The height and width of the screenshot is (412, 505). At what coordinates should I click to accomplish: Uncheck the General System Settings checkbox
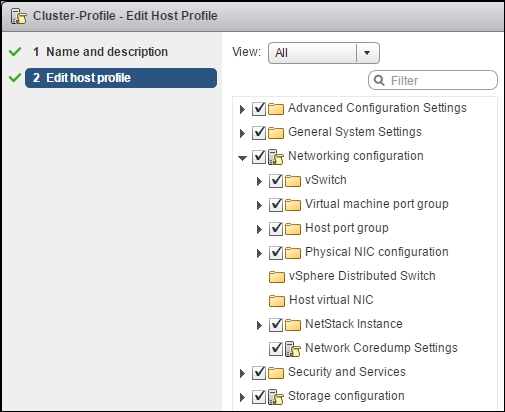[x=259, y=133]
